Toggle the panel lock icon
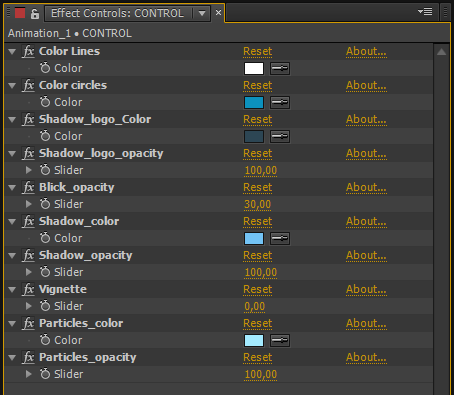The height and width of the screenshot is (395, 454). click(x=34, y=13)
